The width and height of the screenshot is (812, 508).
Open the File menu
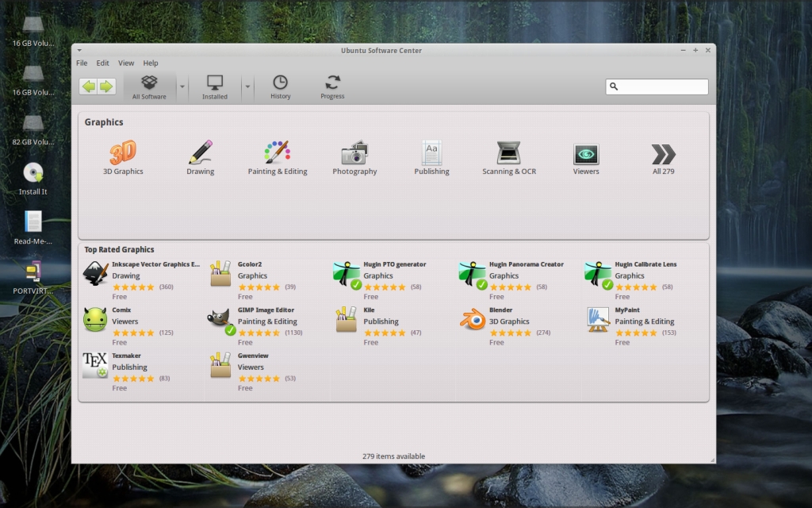82,63
